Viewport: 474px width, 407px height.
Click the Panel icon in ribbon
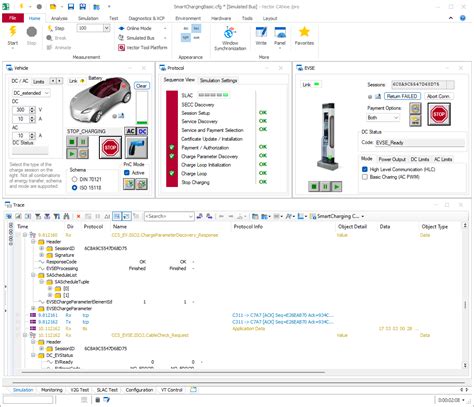(x=280, y=33)
